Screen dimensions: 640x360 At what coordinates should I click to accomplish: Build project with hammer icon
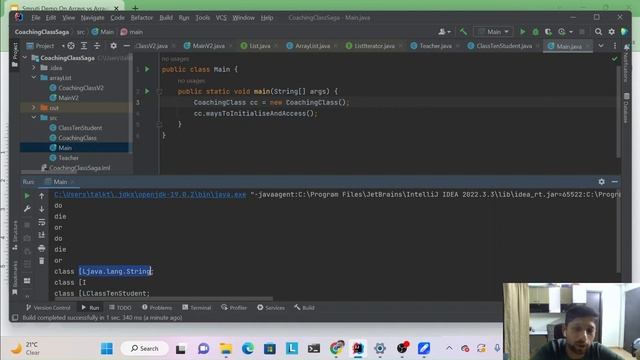(x=463, y=31)
